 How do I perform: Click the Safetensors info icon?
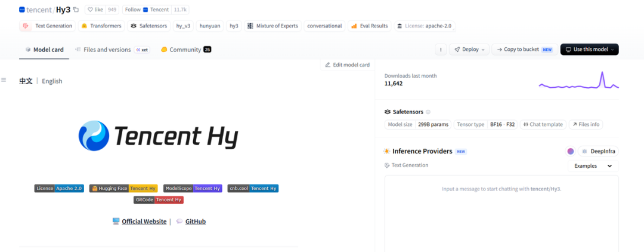[428, 112]
